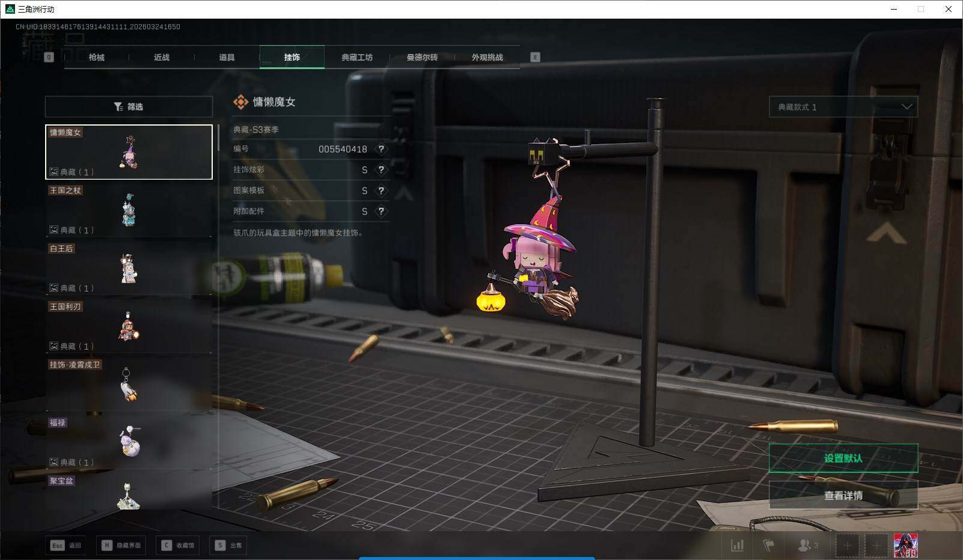Select the 挂饰-凌霄戍卫 charm
The width and height of the screenshot is (963, 560).
[129, 384]
